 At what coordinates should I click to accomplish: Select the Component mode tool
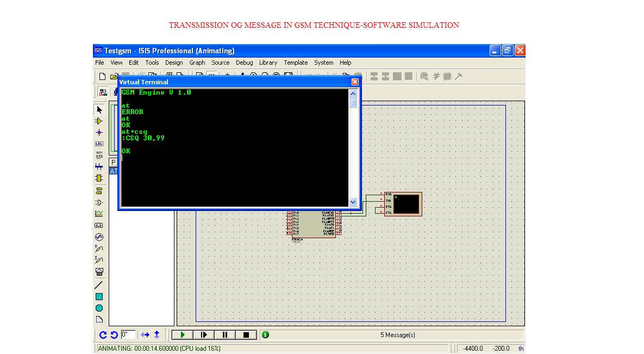[x=99, y=121]
